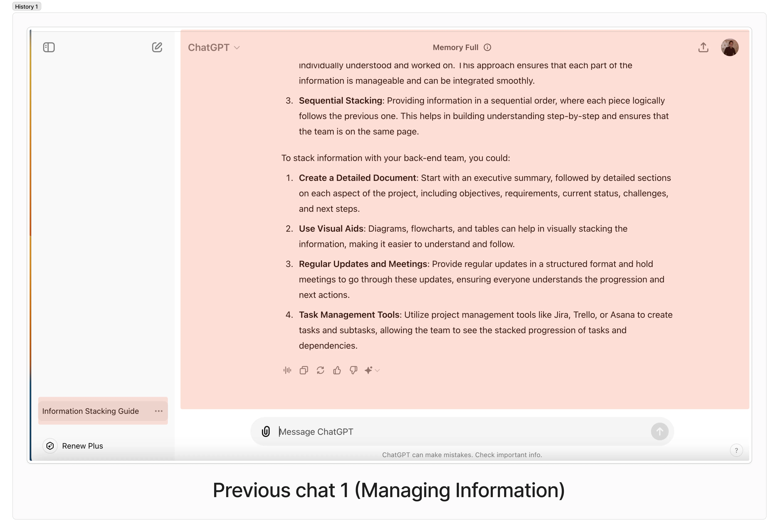Regenerate the response with refresh icon

tap(320, 370)
